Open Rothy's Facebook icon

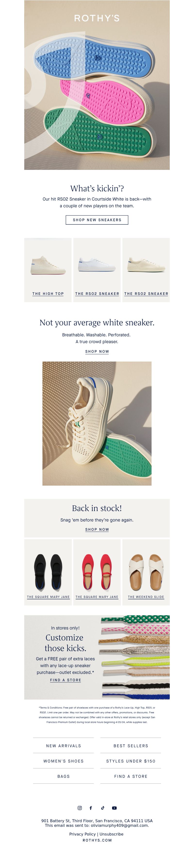tap(90, 808)
